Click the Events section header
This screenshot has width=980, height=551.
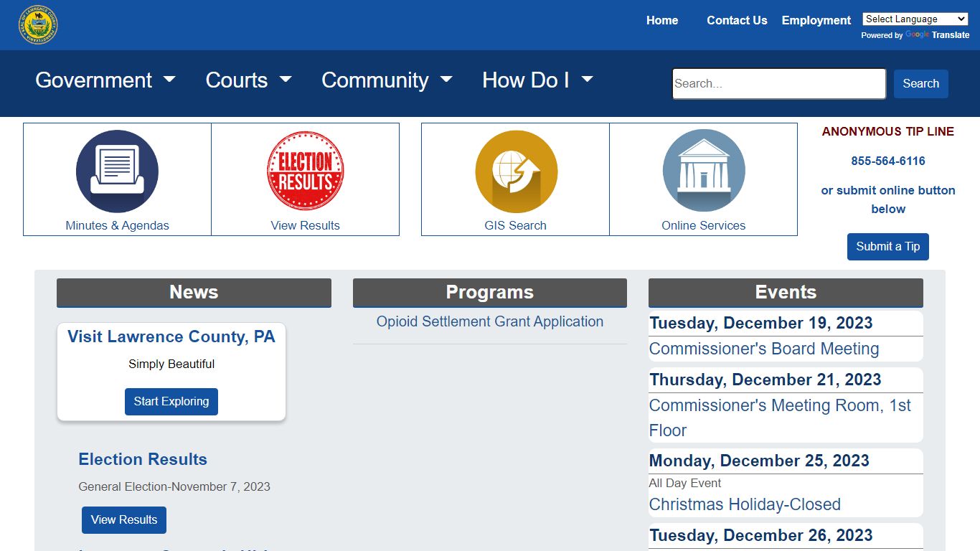786,293
